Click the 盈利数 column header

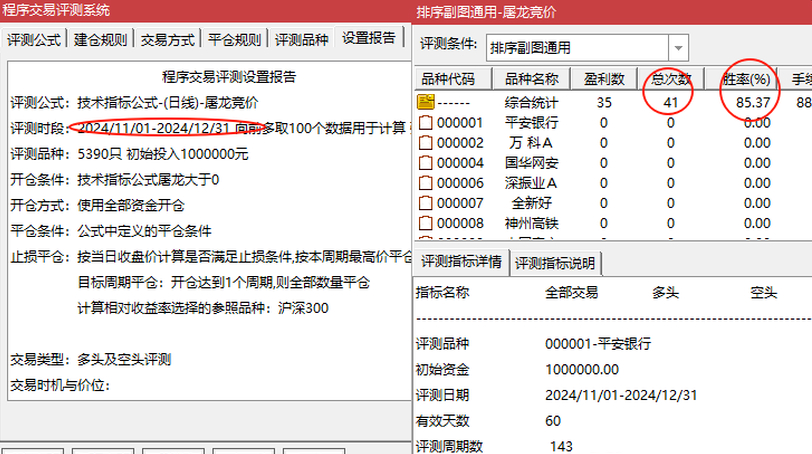pyautogui.click(x=605, y=79)
